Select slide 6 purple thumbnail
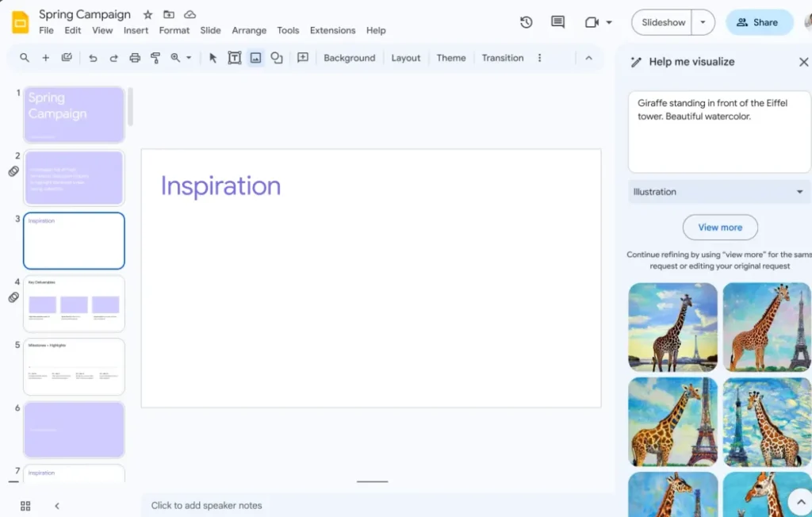This screenshot has height=517, width=812. click(x=74, y=430)
